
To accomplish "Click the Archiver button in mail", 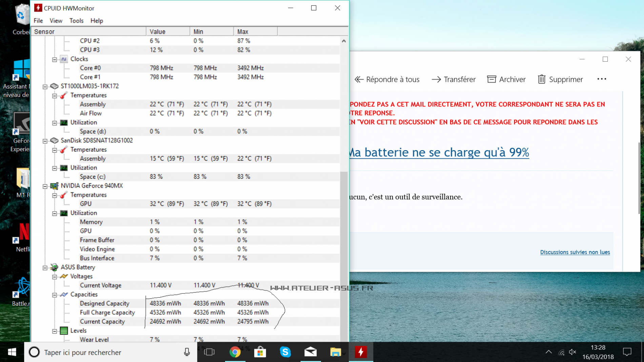I will pyautogui.click(x=506, y=79).
